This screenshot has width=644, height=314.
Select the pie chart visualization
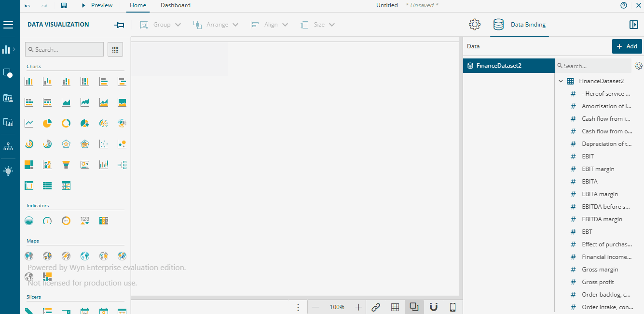click(x=47, y=123)
